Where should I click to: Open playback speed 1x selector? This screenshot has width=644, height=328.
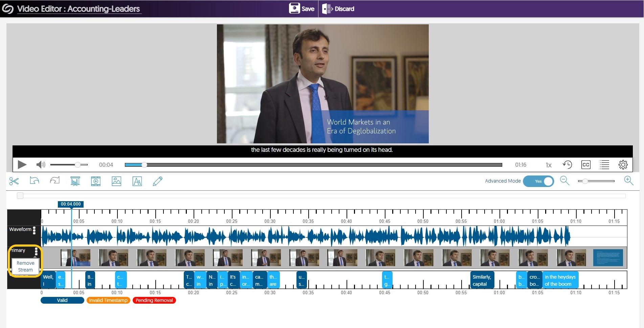tap(549, 165)
